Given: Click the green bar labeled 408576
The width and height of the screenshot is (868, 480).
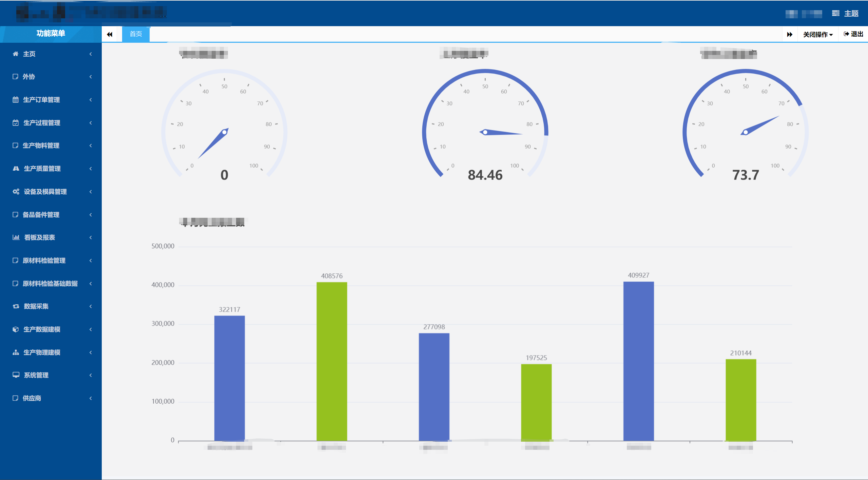Looking at the screenshot, I should [x=332, y=362].
